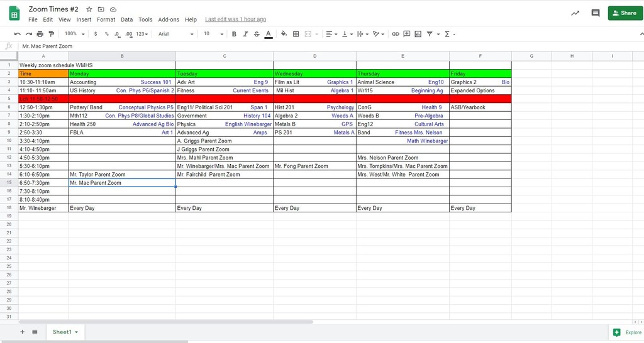
Task: Select row 10 header
Action: click(x=9, y=141)
